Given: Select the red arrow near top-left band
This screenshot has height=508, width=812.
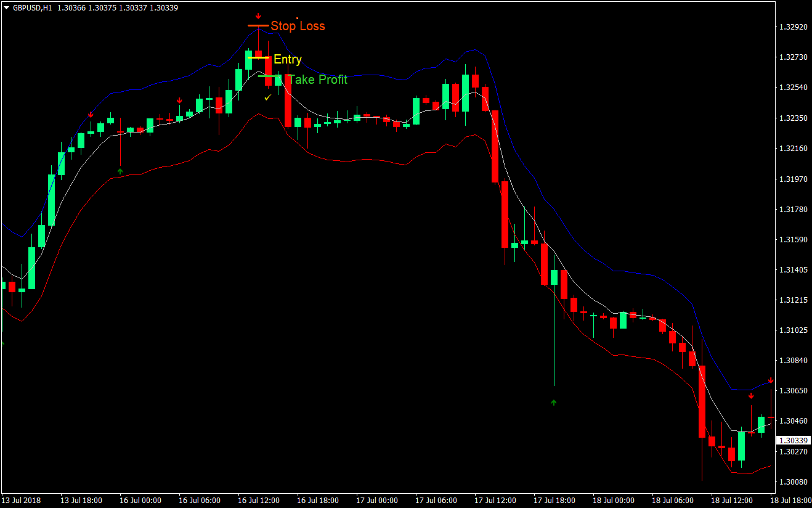Looking at the screenshot, I should click(91, 113).
